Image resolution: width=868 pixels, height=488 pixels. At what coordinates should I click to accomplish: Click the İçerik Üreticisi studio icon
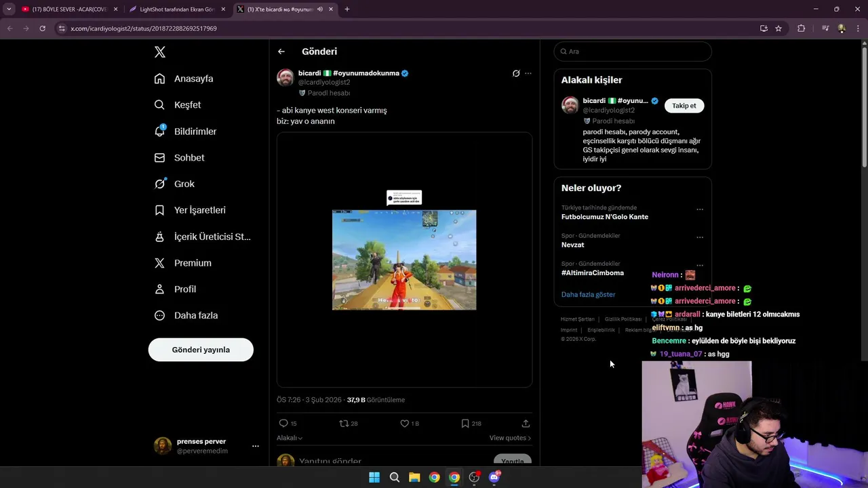click(x=159, y=237)
